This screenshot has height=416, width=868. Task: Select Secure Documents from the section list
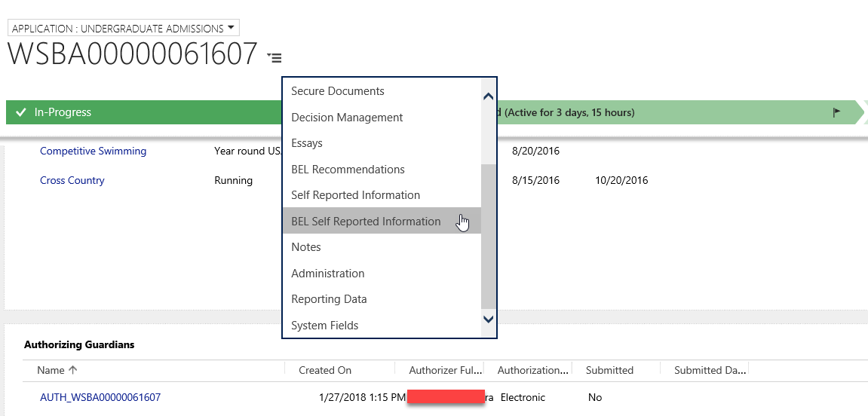338,91
